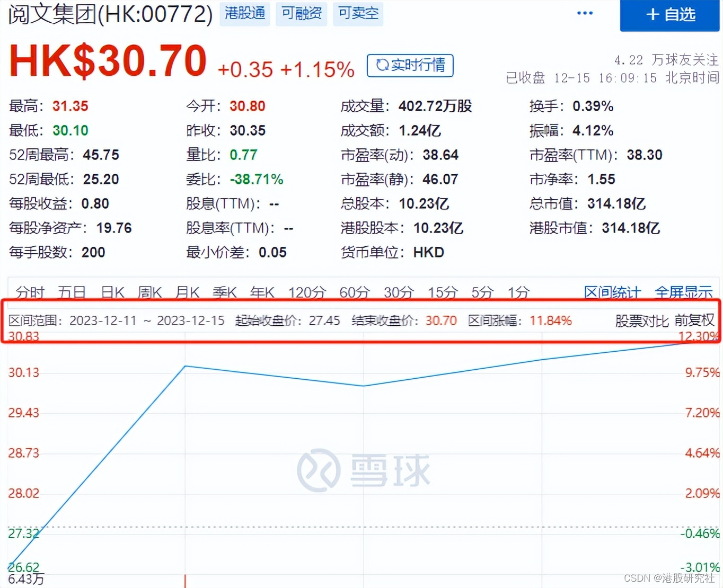Screen dimensions: 723x588
Task: Click the 市盈率(静) value 46.07
Action: (x=440, y=179)
